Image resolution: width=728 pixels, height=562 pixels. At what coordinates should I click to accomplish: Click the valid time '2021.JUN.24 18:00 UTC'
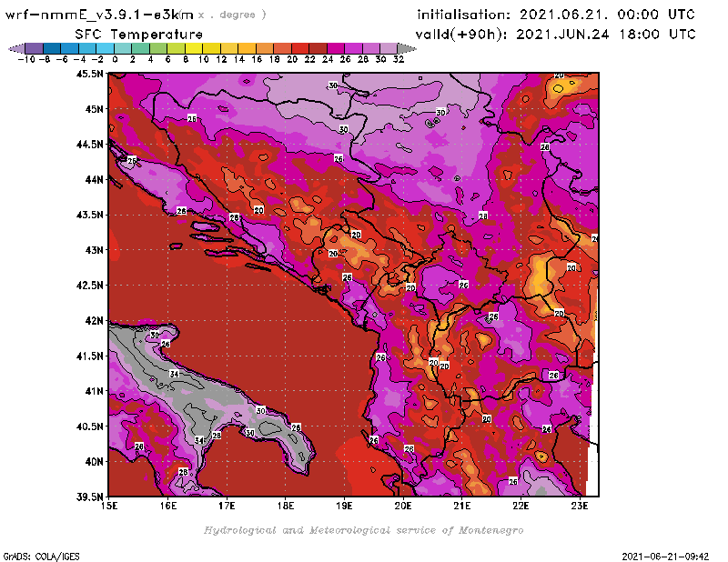pyautogui.click(x=606, y=34)
